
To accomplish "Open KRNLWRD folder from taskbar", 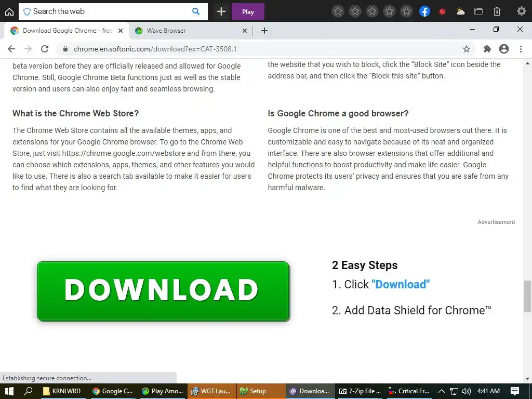I will click(62, 391).
